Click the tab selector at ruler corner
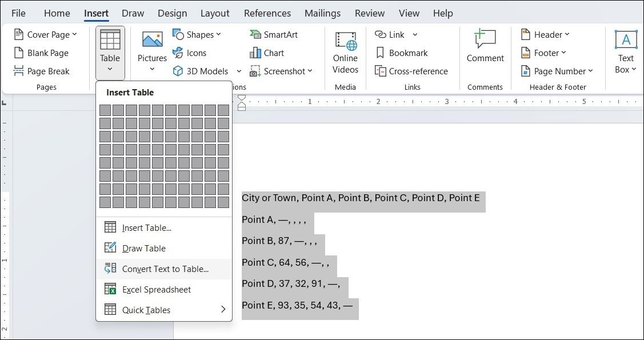The image size is (644, 340). pos(3,103)
